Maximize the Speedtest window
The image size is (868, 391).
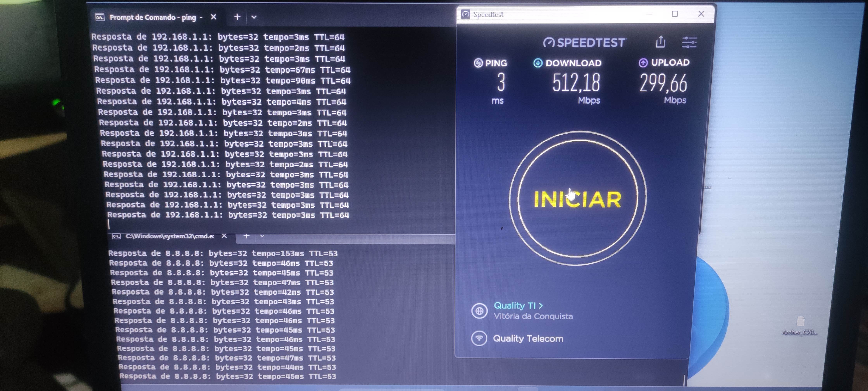click(x=675, y=14)
